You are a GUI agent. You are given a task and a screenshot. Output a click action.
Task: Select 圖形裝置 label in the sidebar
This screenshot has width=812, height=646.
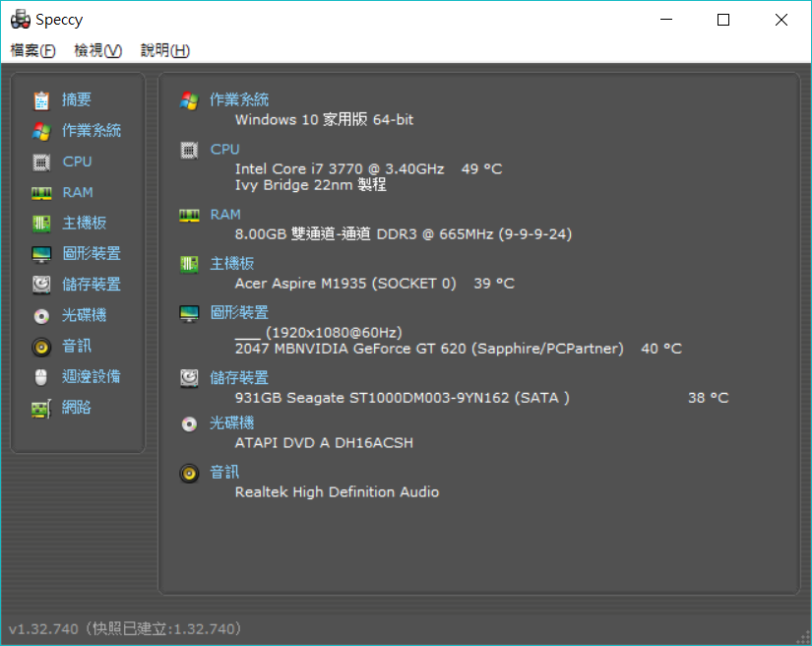[x=92, y=253]
